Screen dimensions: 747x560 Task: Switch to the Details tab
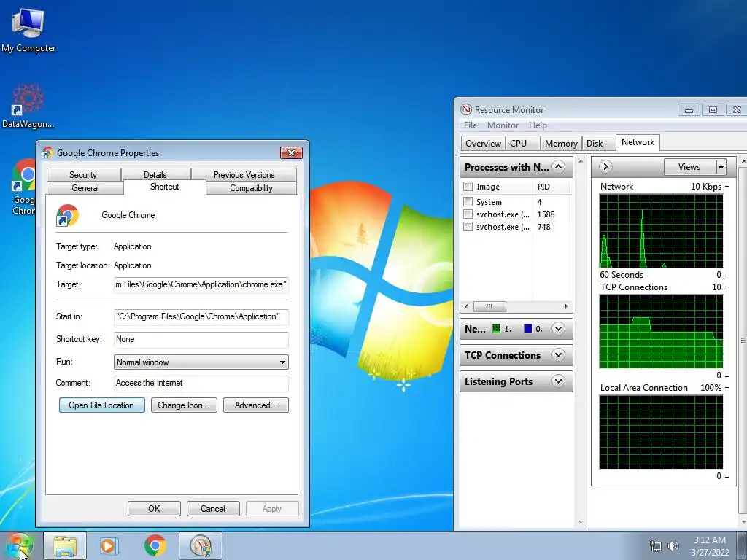tap(155, 174)
